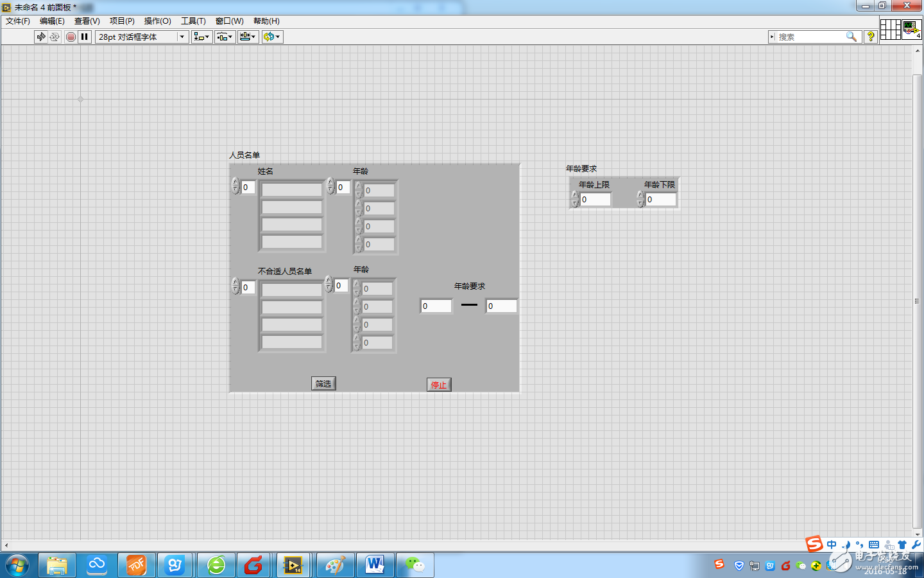Open the 工具(T) menu
924x578 pixels.
pos(193,21)
